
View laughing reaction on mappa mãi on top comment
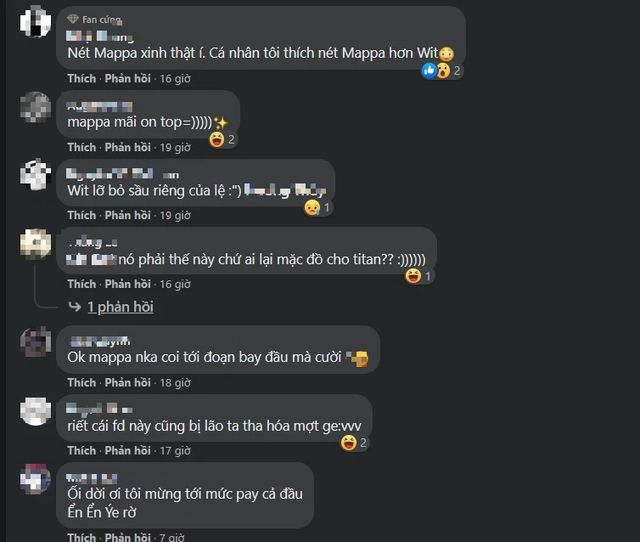(222, 140)
